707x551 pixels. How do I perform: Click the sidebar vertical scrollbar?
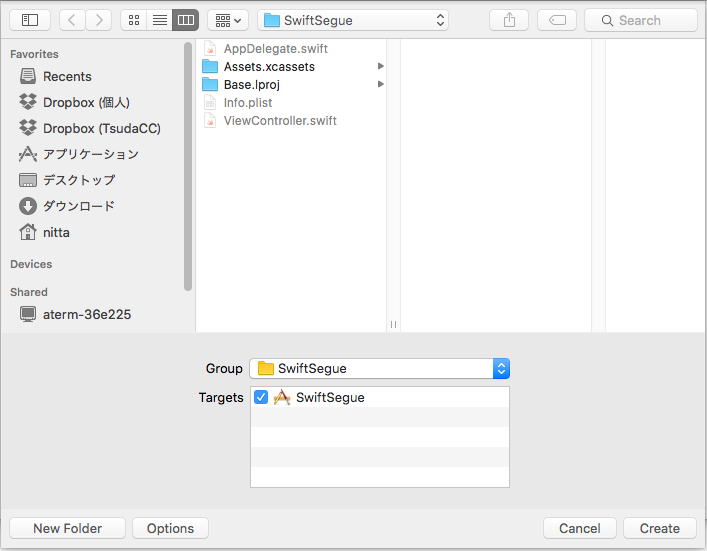pyautogui.click(x=188, y=165)
